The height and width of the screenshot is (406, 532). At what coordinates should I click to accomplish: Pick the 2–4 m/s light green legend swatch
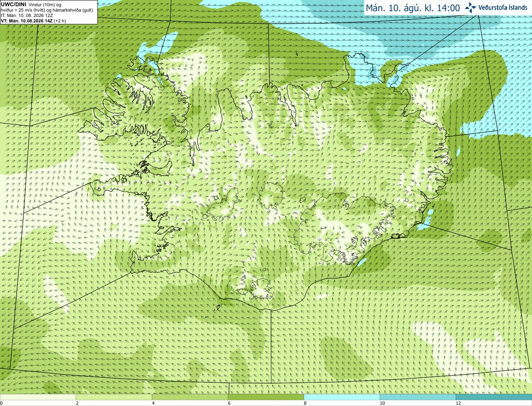114,397
